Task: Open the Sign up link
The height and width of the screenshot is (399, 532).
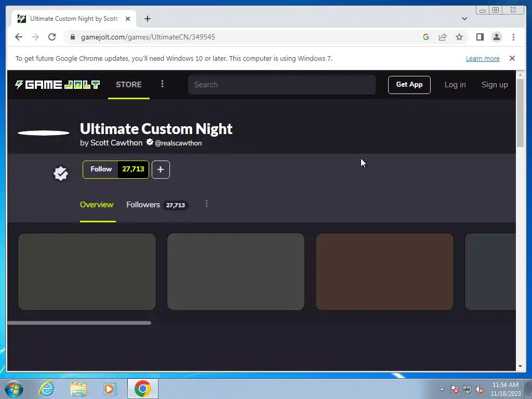Action: click(x=495, y=85)
